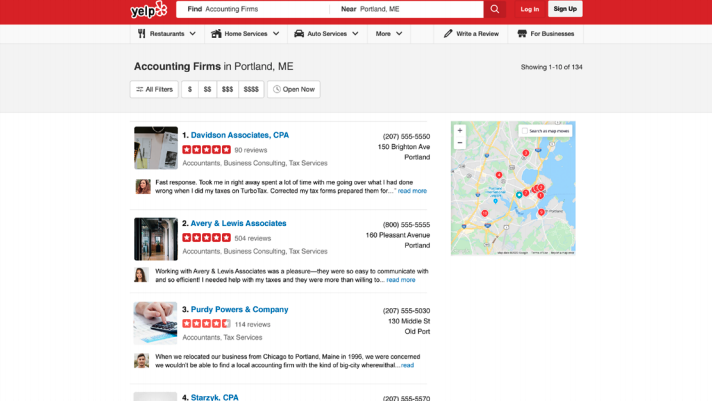Zoom in on the map

point(460,131)
